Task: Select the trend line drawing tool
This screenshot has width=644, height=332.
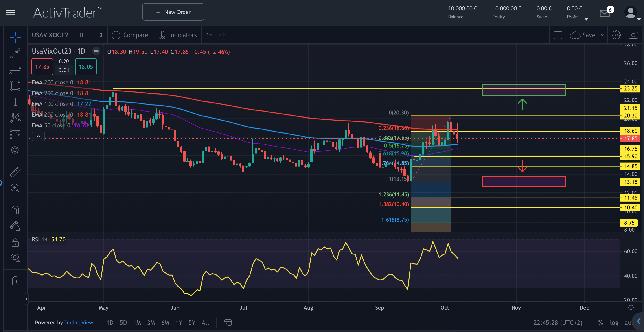Action: click(x=15, y=53)
